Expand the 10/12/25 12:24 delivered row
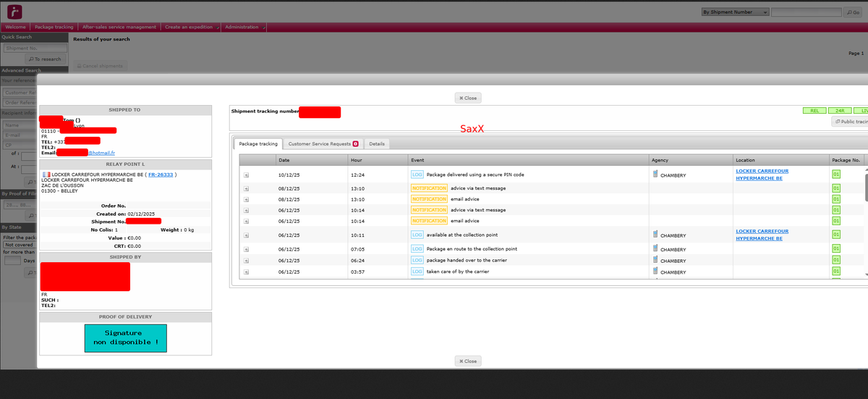The image size is (868, 399). tap(246, 175)
